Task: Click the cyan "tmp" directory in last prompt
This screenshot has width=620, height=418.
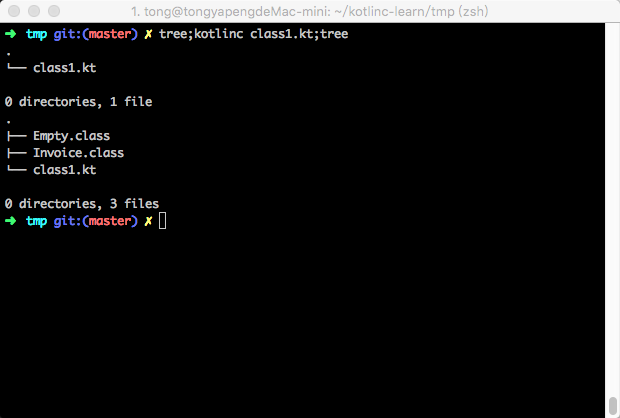Action: [36, 221]
